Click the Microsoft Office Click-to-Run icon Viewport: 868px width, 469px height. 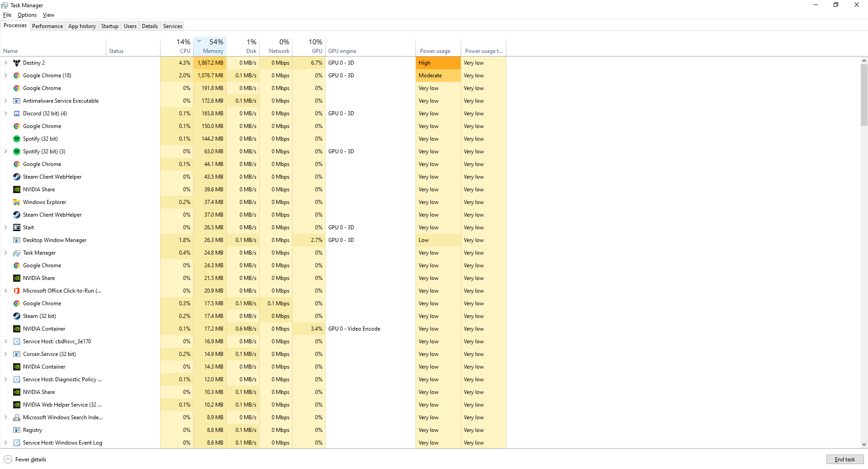point(17,291)
